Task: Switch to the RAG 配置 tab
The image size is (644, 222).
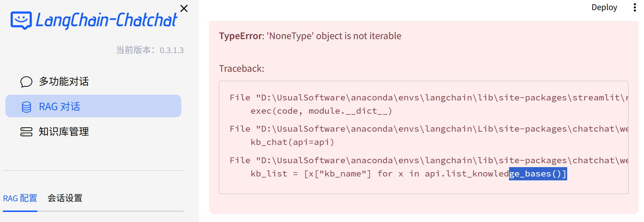Action: [20, 198]
